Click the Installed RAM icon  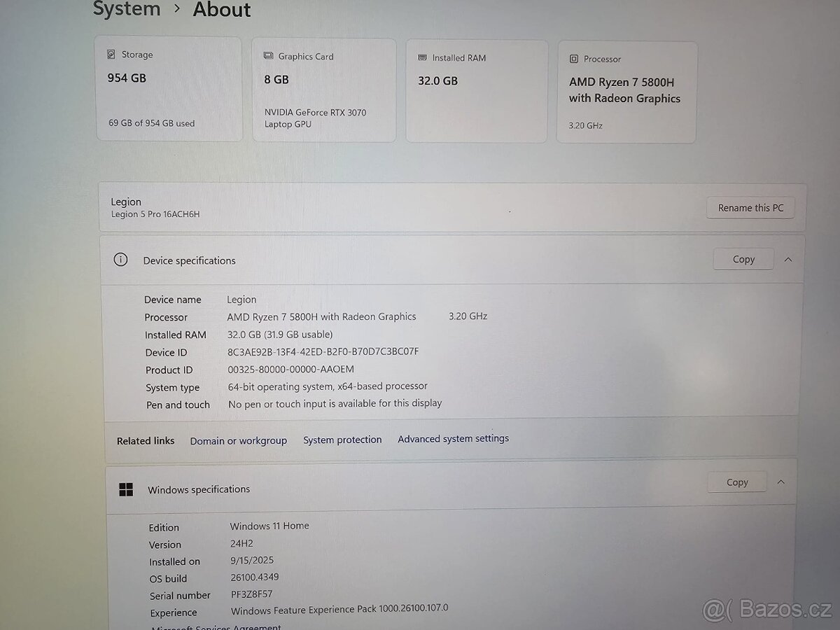point(422,57)
